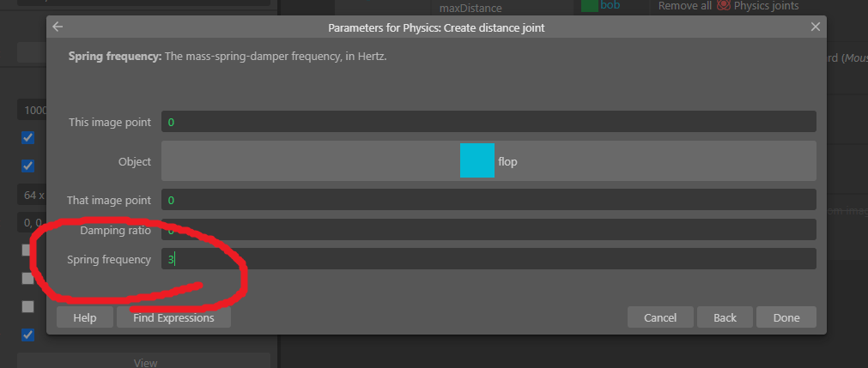Click the maxDistance text behind the dialog
The height and width of the screenshot is (368, 868).
pyautogui.click(x=464, y=9)
